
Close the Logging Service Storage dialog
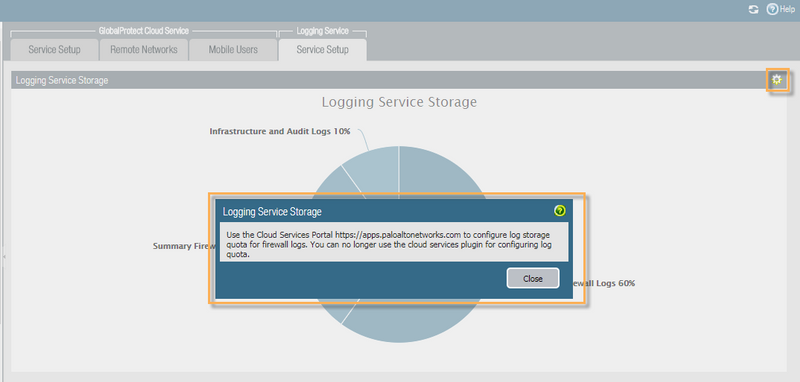click(x=533, y=278)
